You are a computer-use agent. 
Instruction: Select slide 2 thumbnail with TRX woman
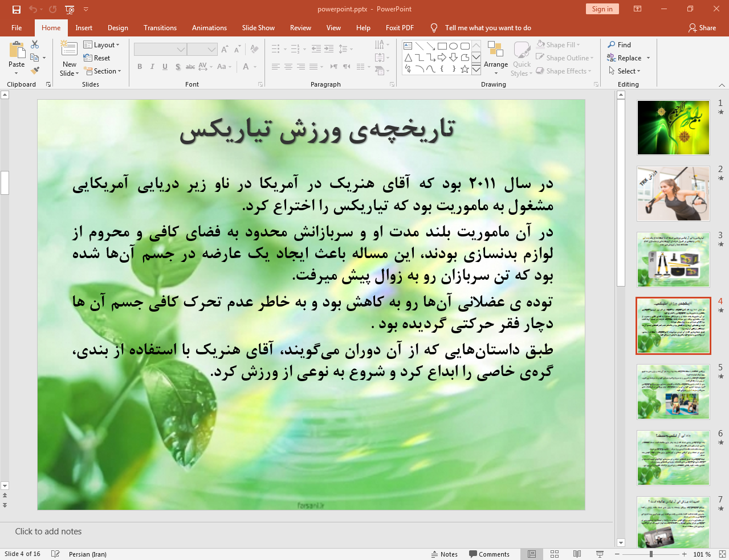[x=673, y=194]
